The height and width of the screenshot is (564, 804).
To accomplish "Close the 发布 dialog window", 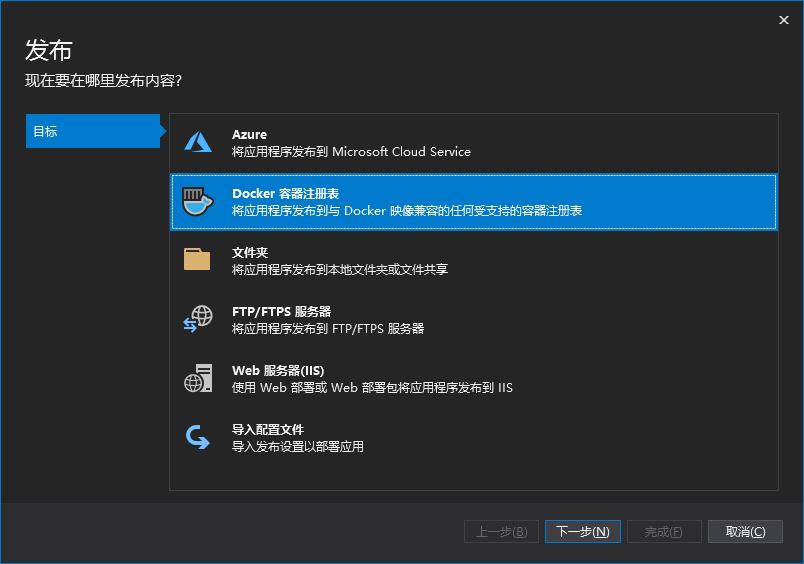I will (x=784, y=20).
